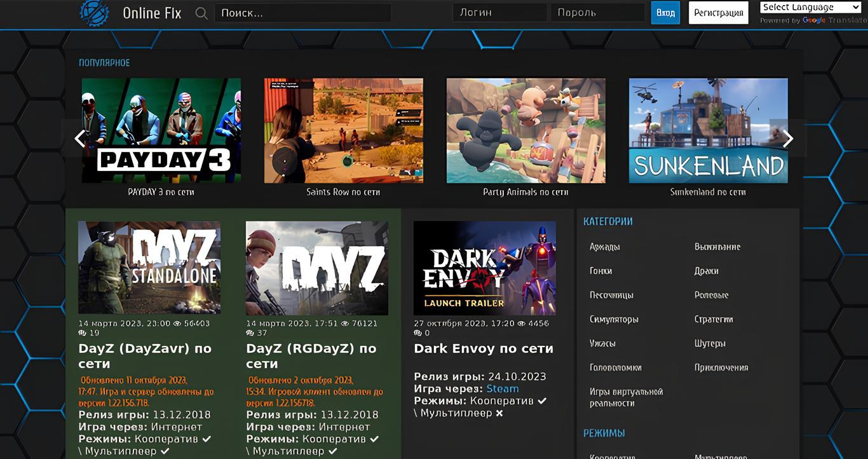
Task: Select the Гонки category
Action: pos(601,271)
